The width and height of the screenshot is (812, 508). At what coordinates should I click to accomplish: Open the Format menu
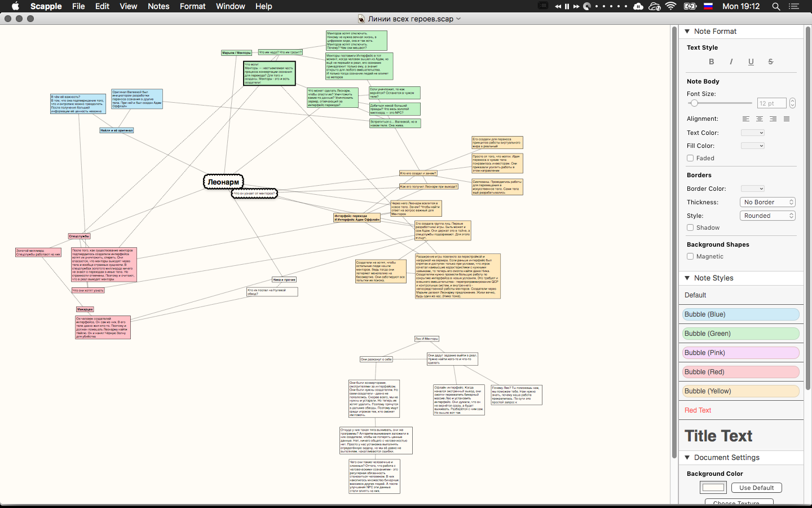point(192,6)
